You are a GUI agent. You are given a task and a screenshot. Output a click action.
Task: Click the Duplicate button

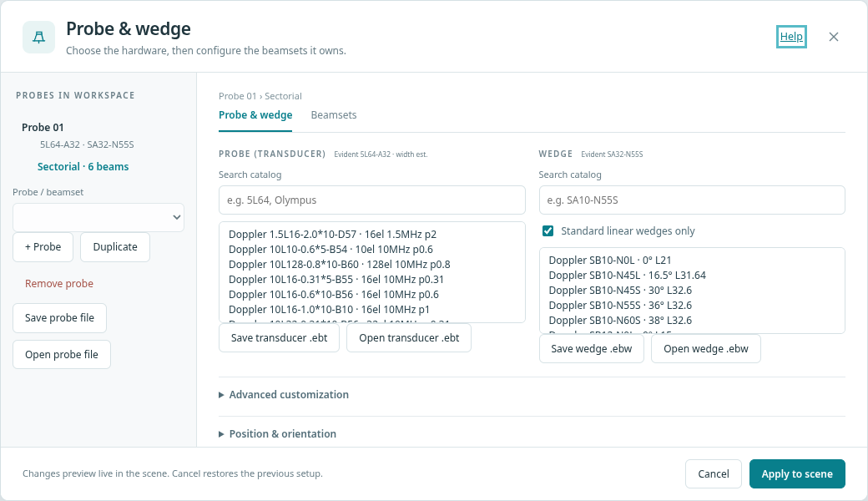click(115, 247)
